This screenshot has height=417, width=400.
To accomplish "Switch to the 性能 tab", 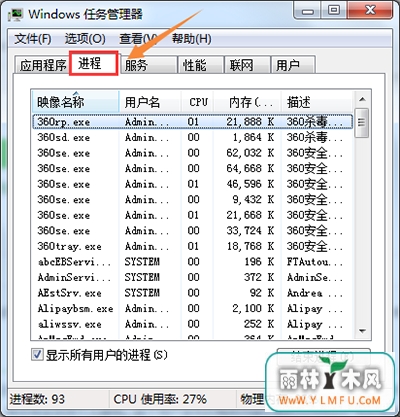I will pyautogui.click(x=200, y=65).
